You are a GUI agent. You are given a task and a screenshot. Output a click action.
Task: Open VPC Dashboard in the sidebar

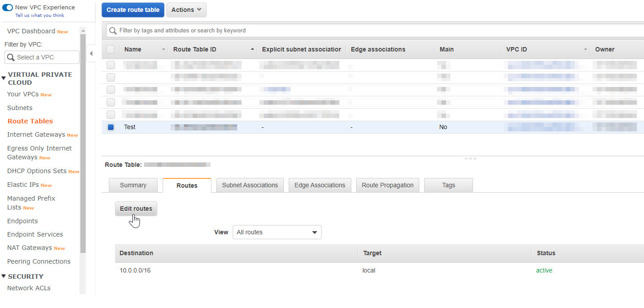(31, 31)
